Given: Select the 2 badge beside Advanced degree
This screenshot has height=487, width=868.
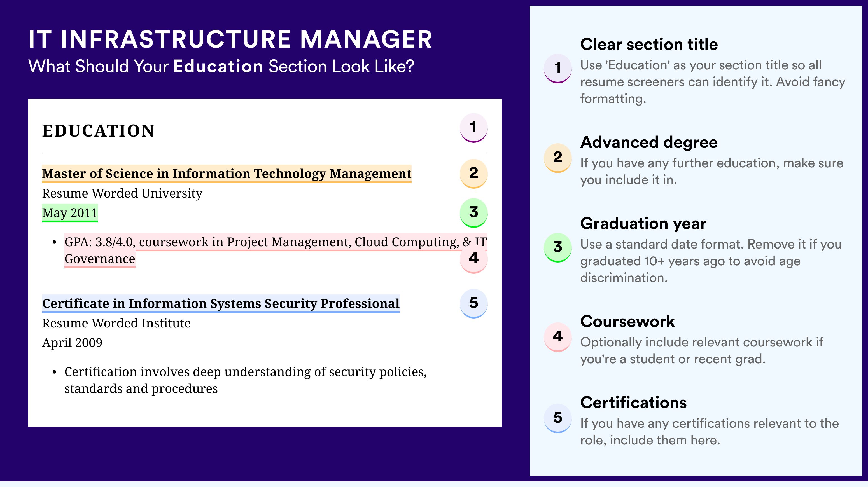Looking at the screenshot, I should [557, 158].
